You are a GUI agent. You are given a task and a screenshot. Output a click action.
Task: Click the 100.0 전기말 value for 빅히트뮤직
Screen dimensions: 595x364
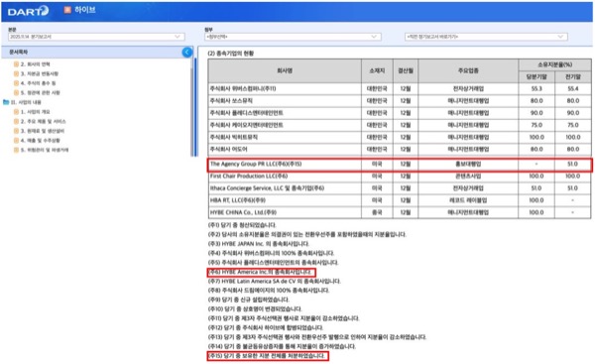click(x=572, y=137)
